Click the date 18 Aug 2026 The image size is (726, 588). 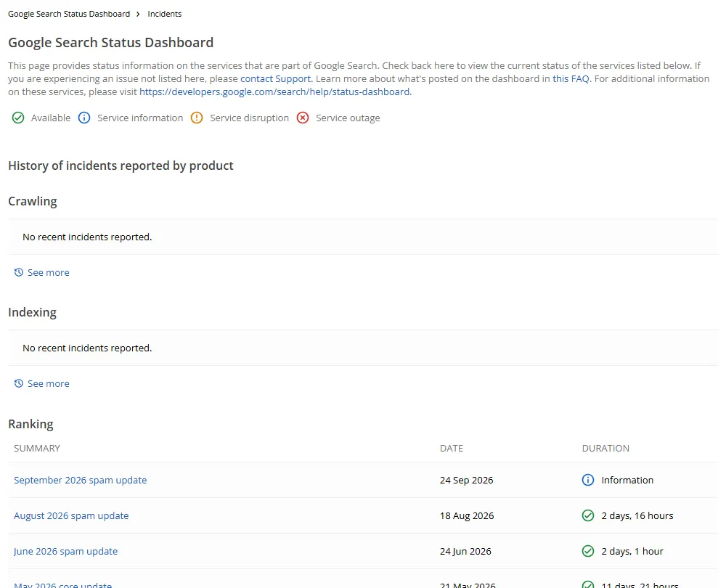(467, 515)
